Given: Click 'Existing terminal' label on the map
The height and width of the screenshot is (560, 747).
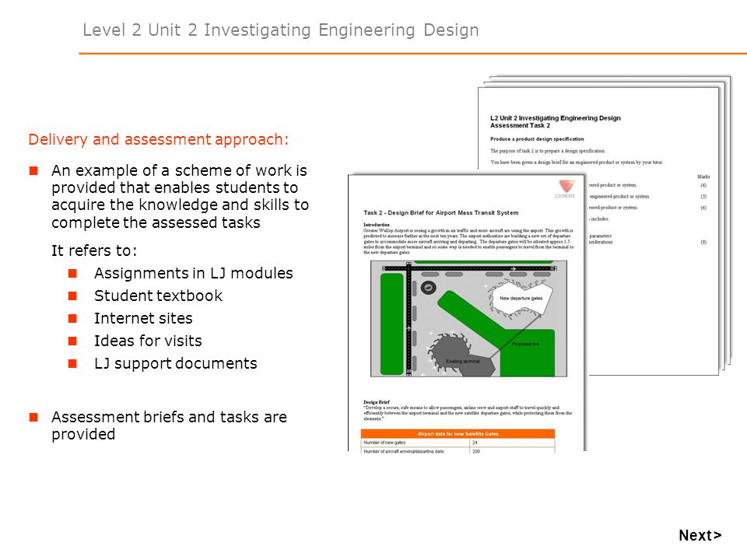Looking at the screenshot, I should coord(462,362).
